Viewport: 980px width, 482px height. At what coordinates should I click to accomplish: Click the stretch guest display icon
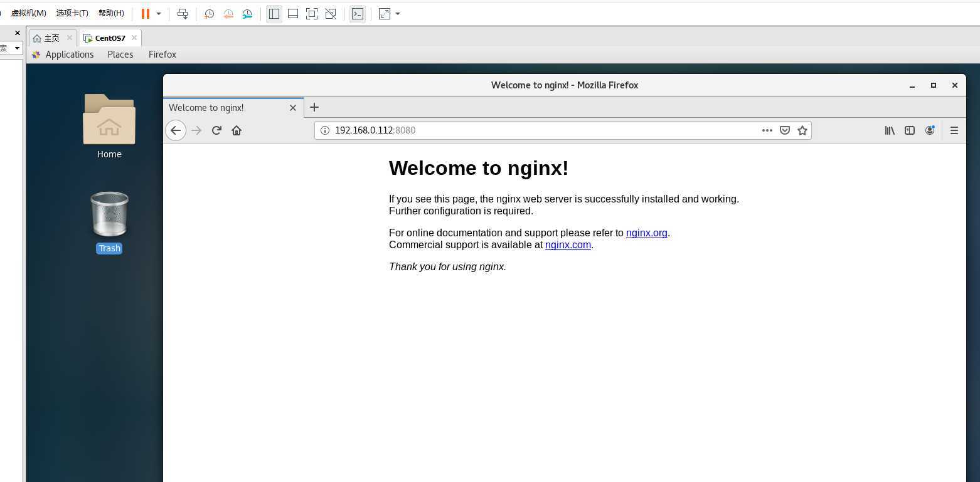tap(385, 14)
